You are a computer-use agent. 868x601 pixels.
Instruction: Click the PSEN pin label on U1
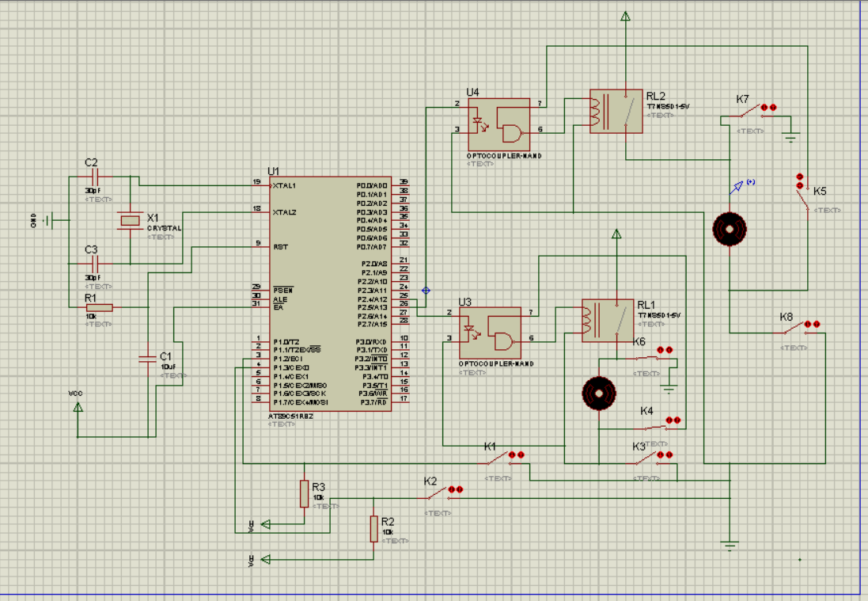(x=283, y=291)
